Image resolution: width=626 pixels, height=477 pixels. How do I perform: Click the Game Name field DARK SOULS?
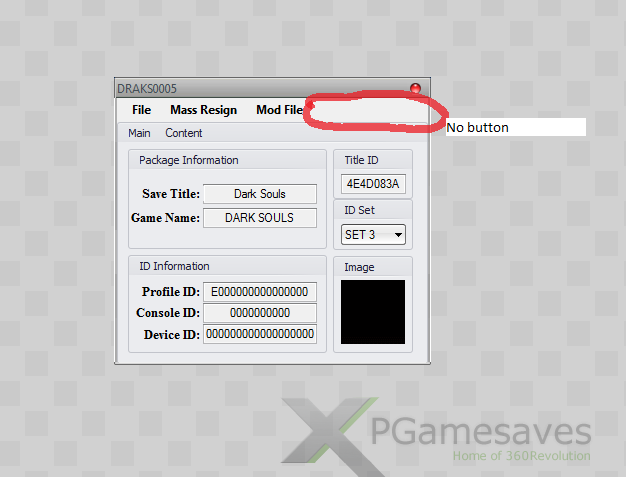point(260,218)
